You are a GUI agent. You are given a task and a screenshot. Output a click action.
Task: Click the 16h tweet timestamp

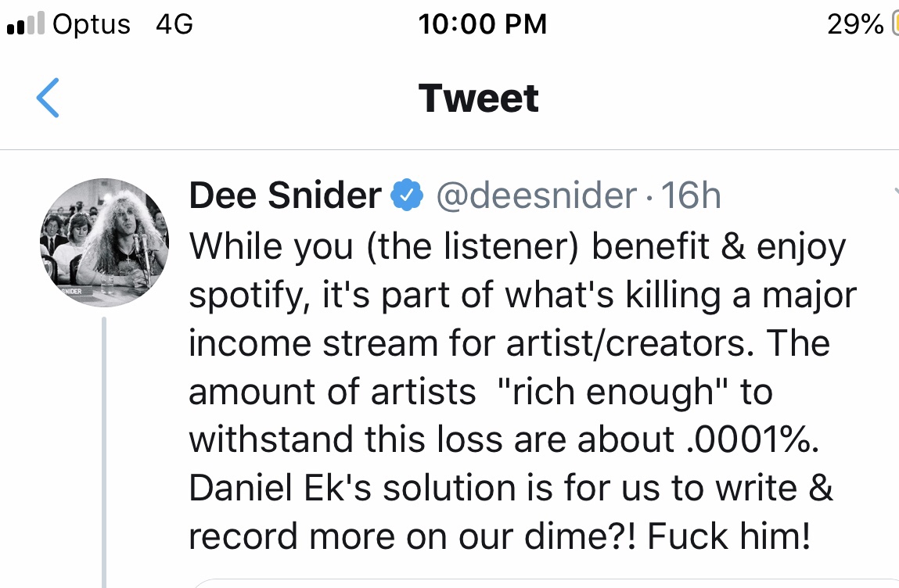[691, 196]
